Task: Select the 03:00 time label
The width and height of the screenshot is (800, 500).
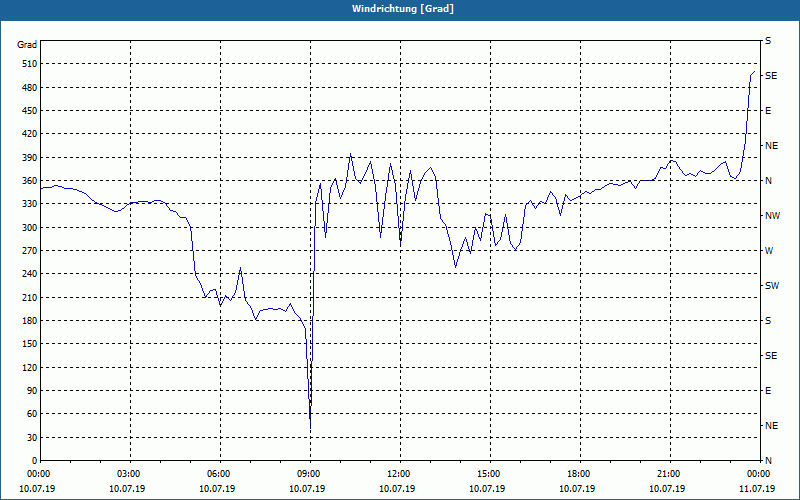Action: click(127, 474)
